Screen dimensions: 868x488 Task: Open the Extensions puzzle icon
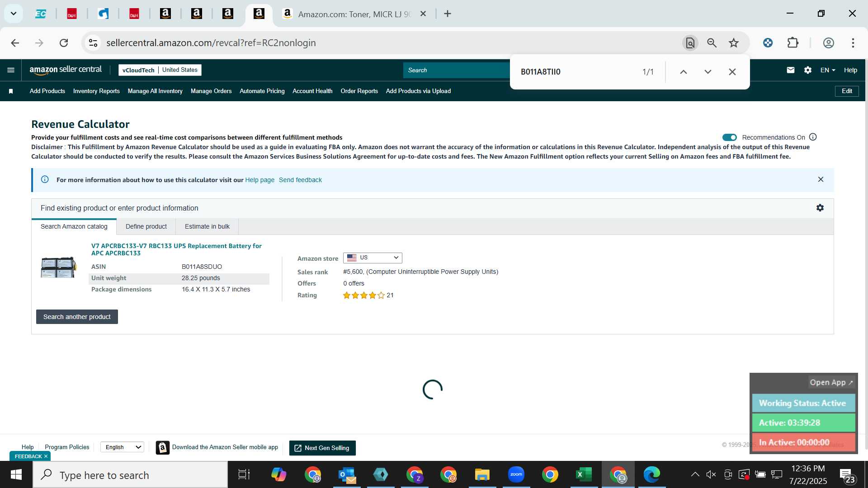[793, 43]
